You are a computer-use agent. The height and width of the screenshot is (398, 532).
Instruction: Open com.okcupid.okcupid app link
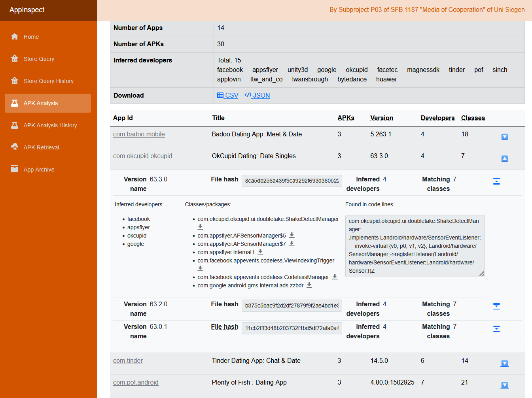pos(142,156)
